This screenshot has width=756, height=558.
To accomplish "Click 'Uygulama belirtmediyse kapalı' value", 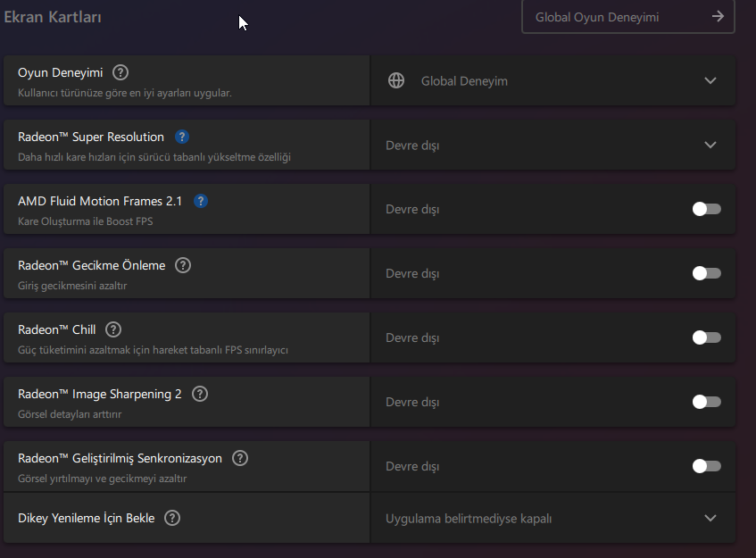I will click(x=469, y=519).
